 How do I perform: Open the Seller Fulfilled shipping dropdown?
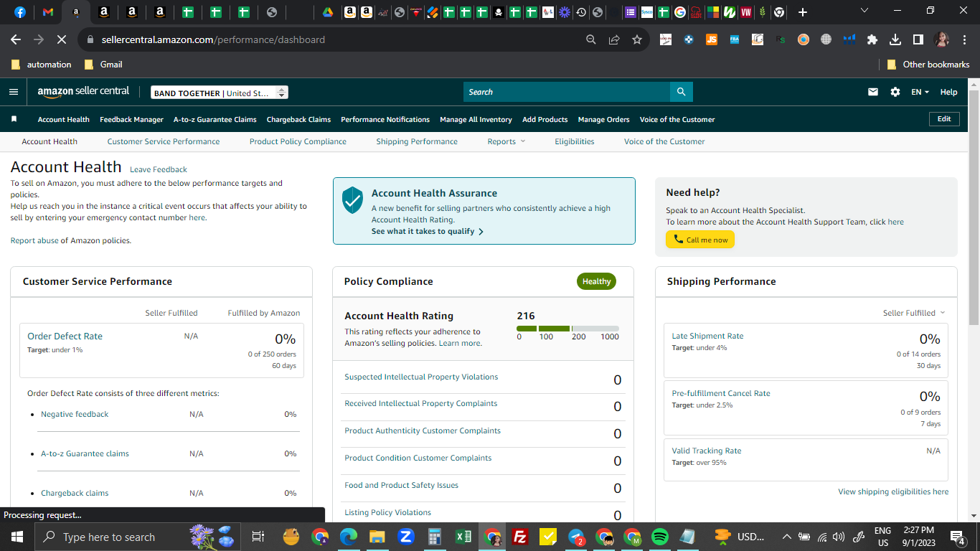(x=914, y=313)
